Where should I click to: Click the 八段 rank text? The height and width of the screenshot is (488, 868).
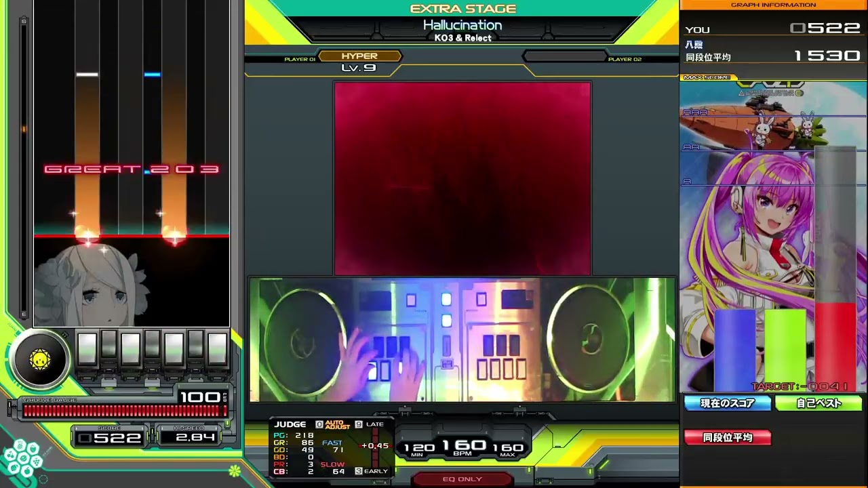coord(694,45)
